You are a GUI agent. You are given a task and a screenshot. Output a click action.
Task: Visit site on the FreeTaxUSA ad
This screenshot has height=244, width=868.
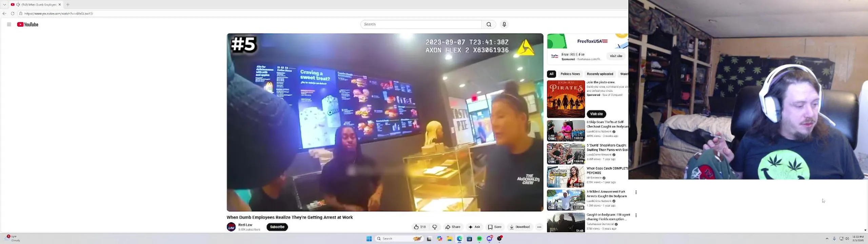click(616, 56)
